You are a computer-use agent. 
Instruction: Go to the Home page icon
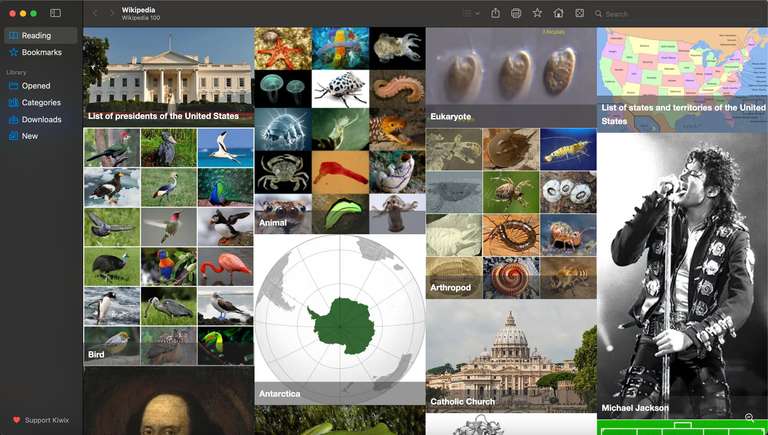pos(558,13)
